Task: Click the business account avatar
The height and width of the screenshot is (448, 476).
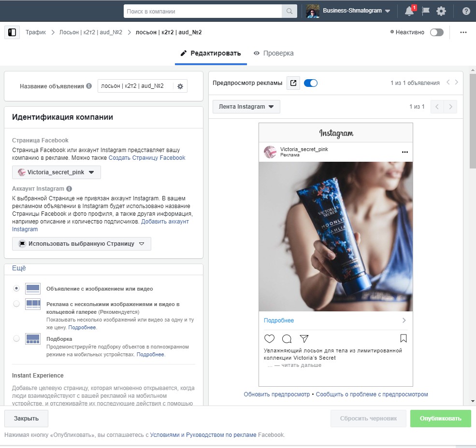Action: 312,11
